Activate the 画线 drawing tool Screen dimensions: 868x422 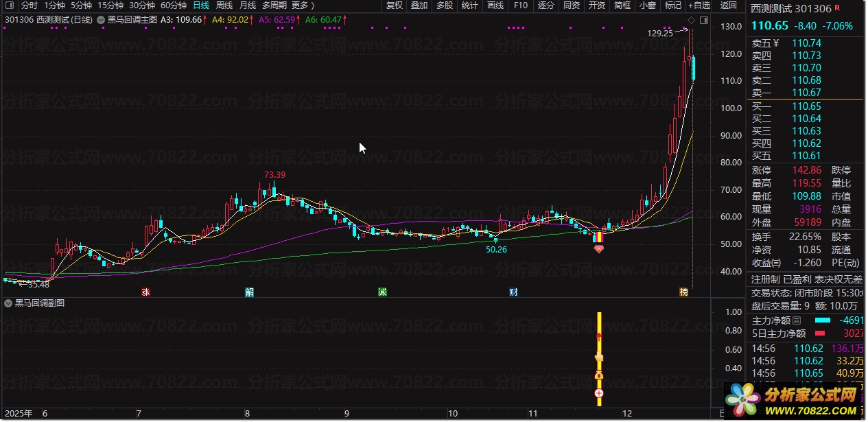click(495, 5)
